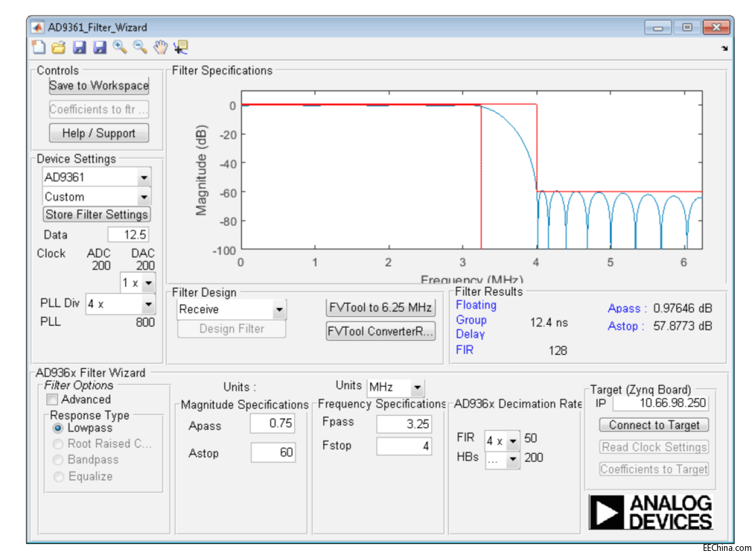Click the Data rate 12.5 field

pos(128,235)
